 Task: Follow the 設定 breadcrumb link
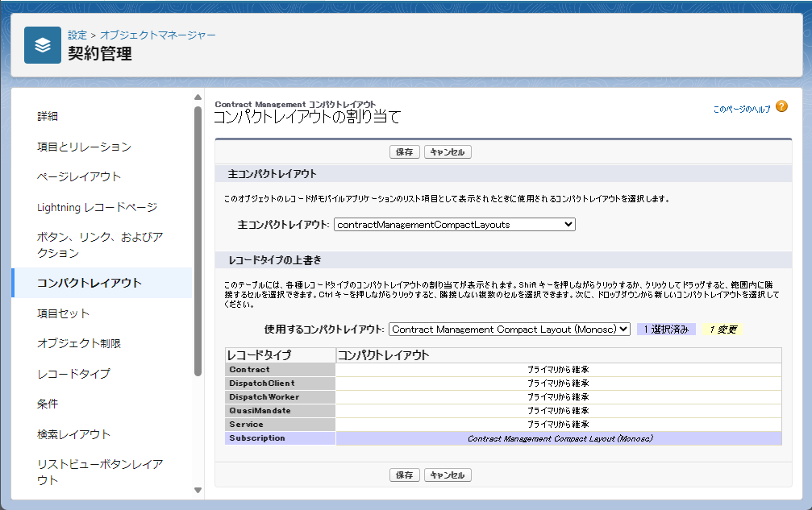pyautogui.click(x=77, y=35)
